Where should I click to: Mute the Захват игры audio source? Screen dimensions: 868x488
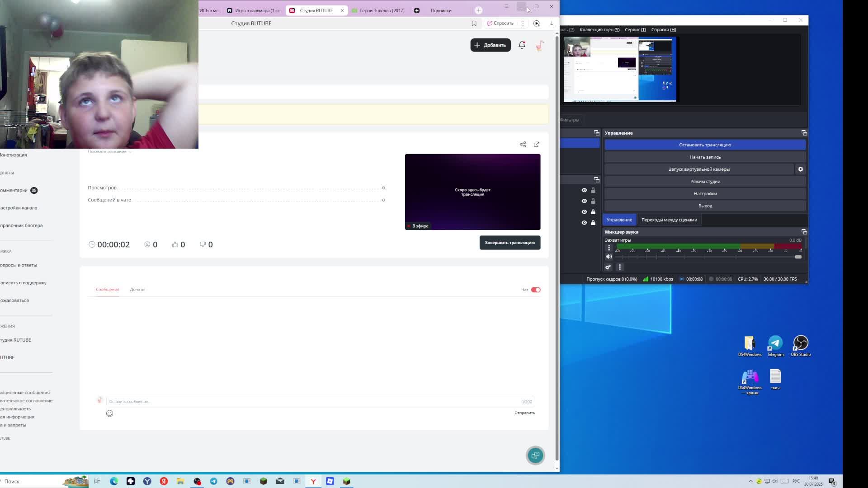point(609,257)
